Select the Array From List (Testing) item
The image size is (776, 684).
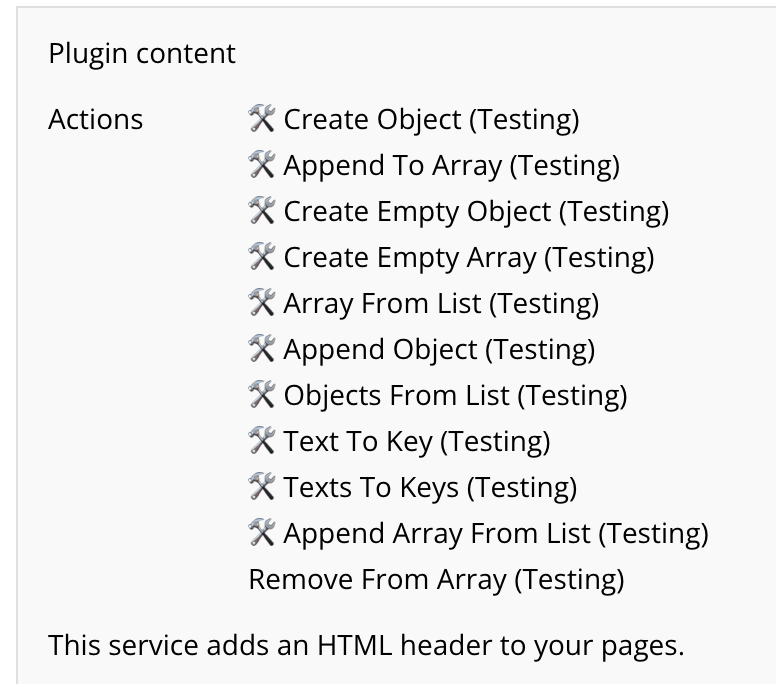point(441,304)
